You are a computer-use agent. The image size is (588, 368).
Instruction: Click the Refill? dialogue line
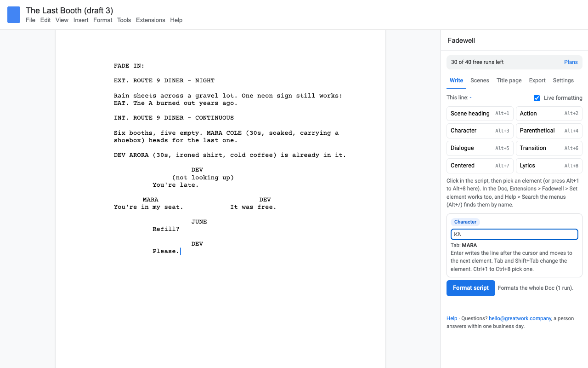(166, 229)
